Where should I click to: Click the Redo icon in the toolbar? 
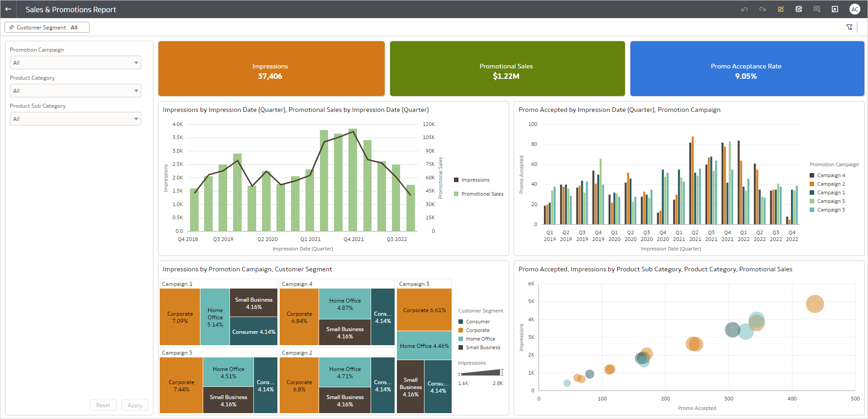[x=762, y=9]
